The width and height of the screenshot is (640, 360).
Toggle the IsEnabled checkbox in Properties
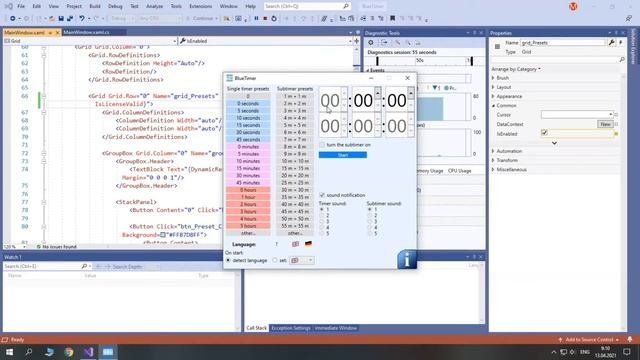(x=544, y=133)
